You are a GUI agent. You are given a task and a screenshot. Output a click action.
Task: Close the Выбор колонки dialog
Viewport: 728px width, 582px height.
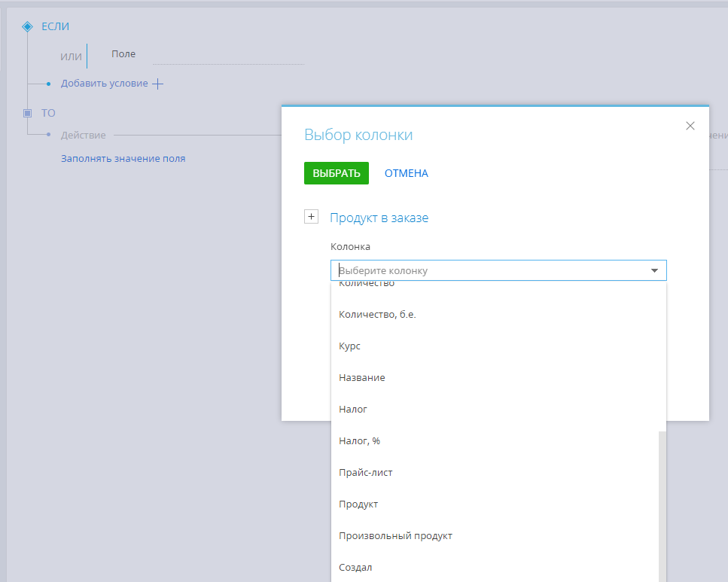click(690, 126)
